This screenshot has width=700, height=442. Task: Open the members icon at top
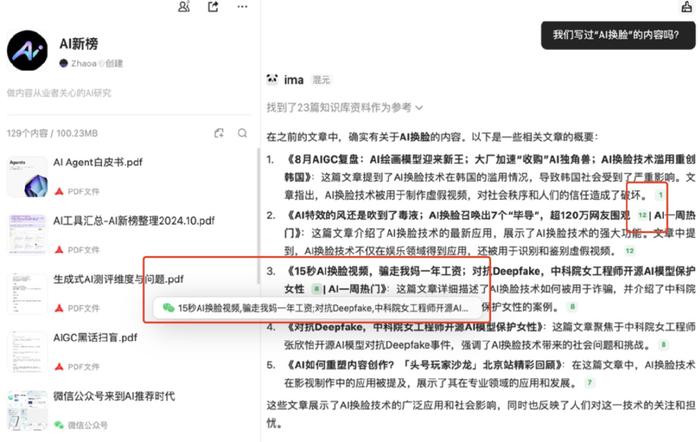(184, 6)
